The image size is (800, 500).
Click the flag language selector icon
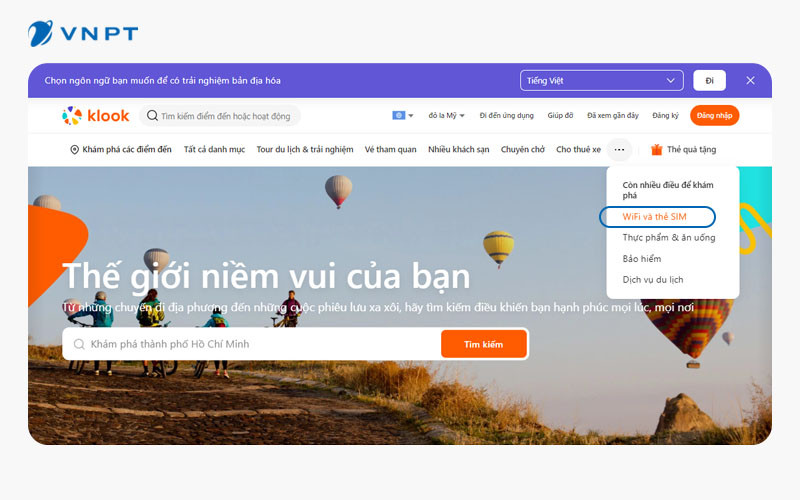(398, 116)
